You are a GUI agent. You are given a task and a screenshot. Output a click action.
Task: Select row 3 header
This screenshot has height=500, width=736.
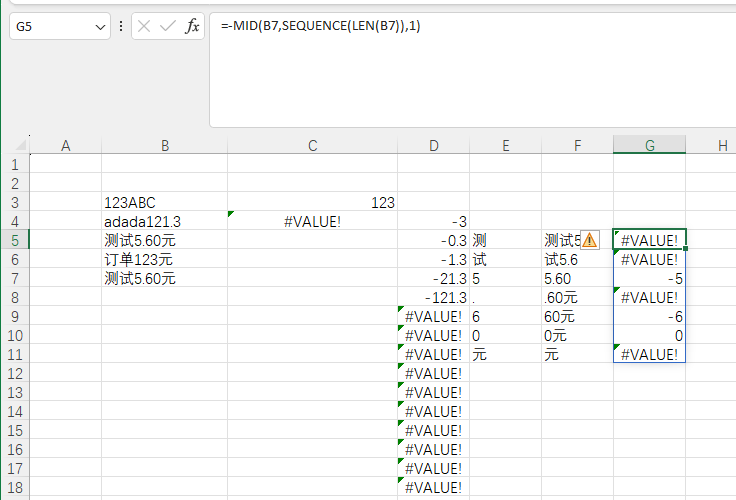pos(15,202)
